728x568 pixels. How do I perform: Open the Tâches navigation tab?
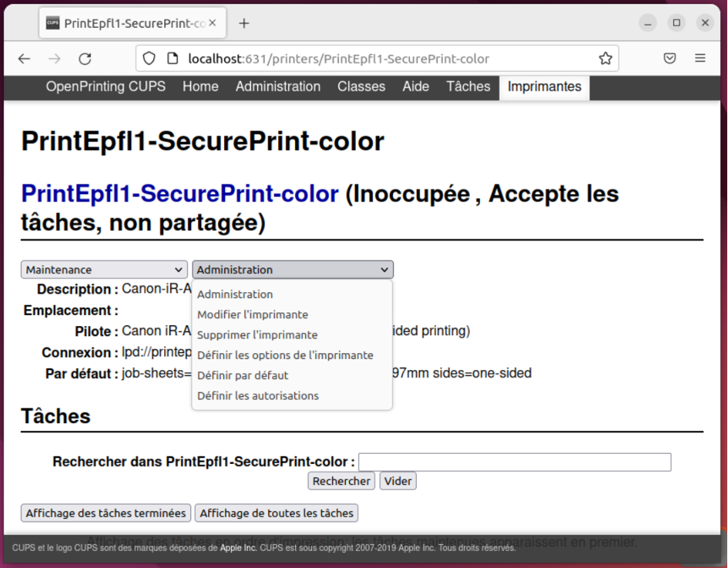[x=468, y=87]
